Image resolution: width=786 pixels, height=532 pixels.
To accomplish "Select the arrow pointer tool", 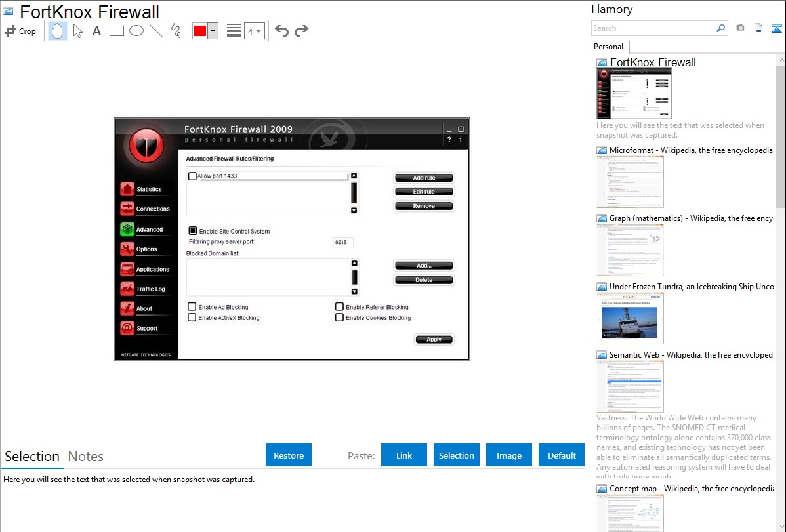I will point(77,31).
